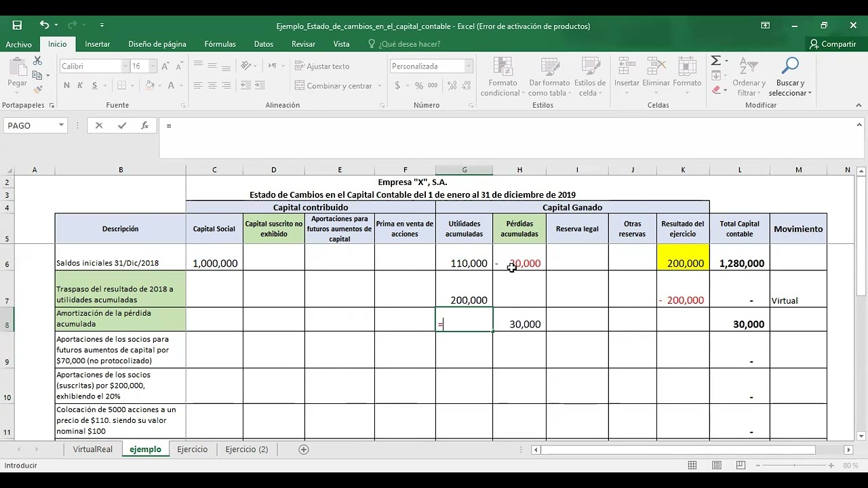Click the Formato cells button
Viewport: 868px width, 488px height.
(x=687, y=77)
